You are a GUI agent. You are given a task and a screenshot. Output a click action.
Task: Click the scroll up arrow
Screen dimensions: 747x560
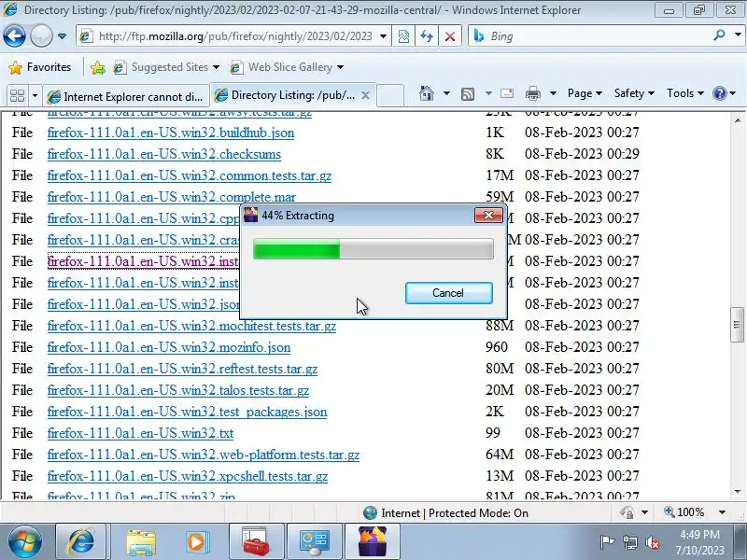click(738, 120)
